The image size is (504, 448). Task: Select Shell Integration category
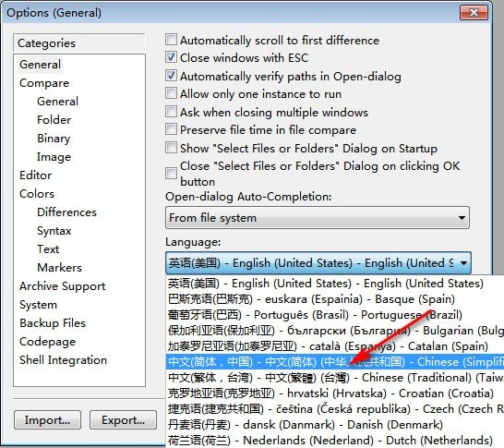pos(63,360)
